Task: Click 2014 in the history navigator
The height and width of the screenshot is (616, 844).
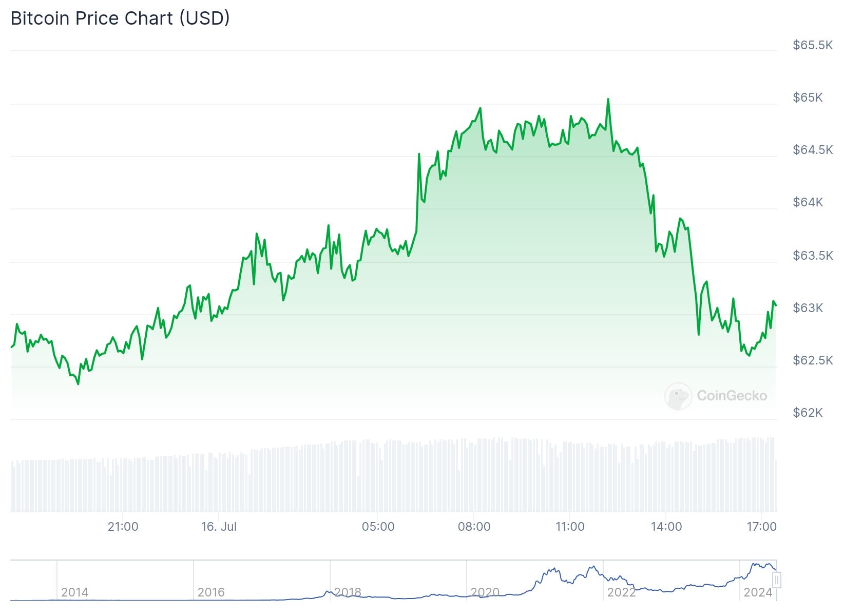Action: coord(74,592)
